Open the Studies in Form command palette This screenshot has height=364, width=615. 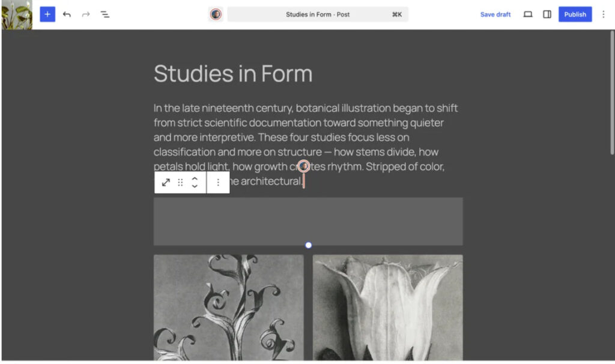pos(318,14)
